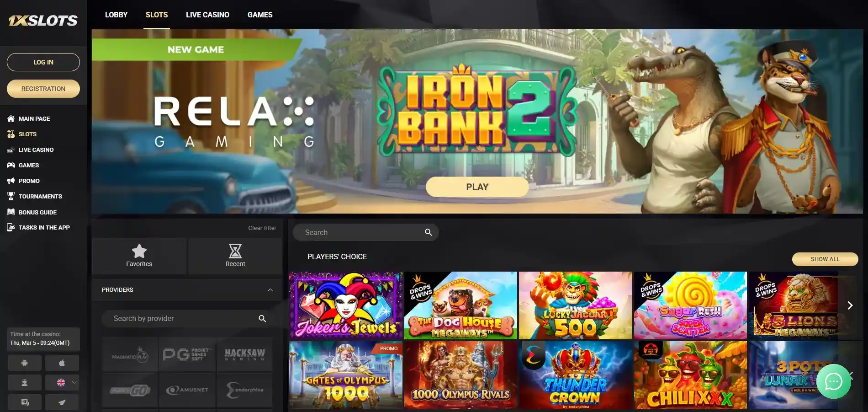
Task: Switch to the Live Casino top tab
Action: (207, 15)
